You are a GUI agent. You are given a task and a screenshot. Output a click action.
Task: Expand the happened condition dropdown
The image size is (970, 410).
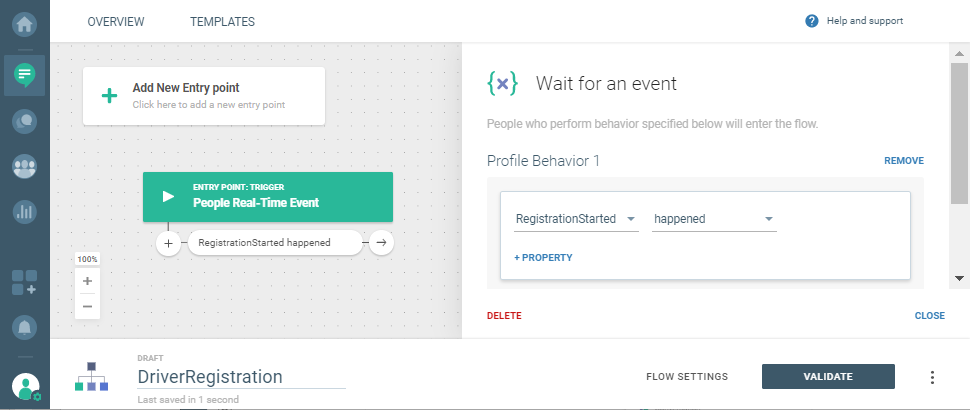(x=714, y=219)
